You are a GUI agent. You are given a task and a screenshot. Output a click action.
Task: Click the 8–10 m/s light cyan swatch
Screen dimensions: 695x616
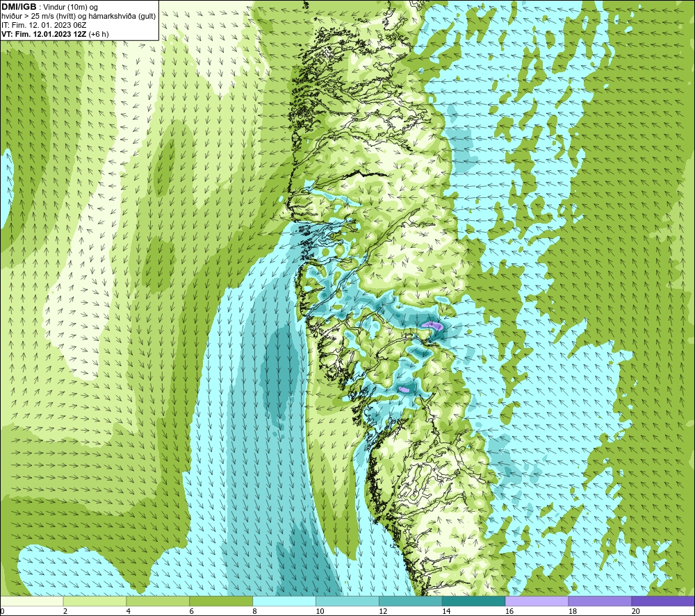click(284, 601)
